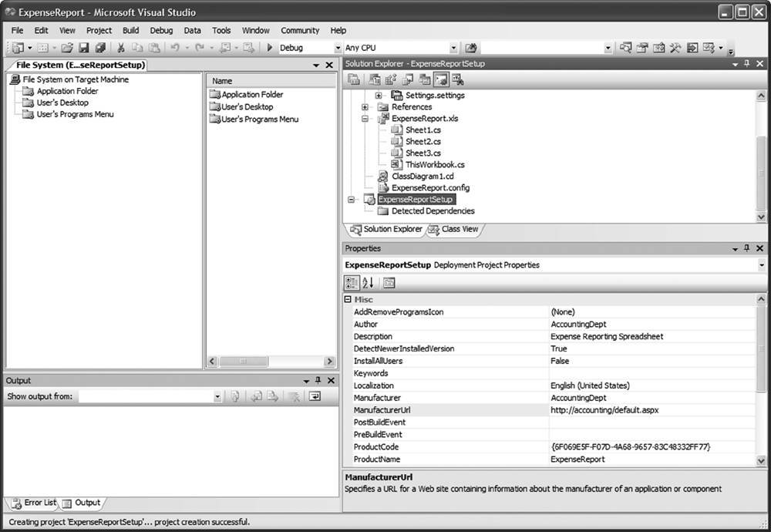
Task: Sort properties alphabetically
Action: click(x=368, y=283)
